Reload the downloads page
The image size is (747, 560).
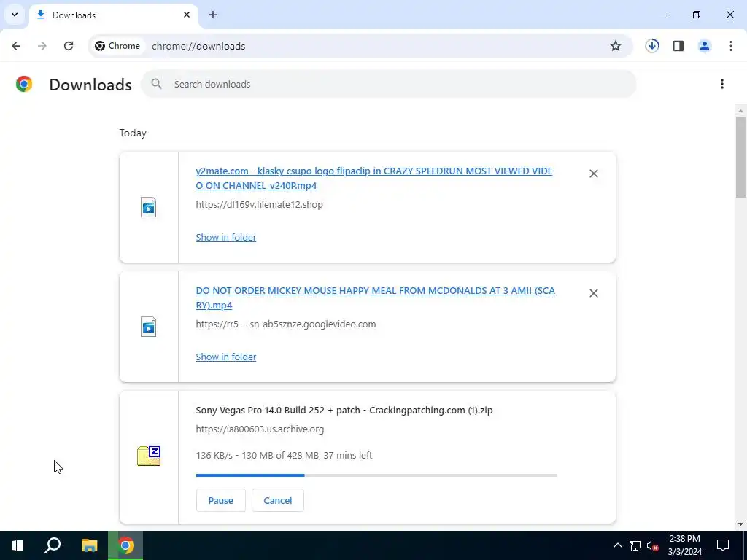tap(69, 46)
